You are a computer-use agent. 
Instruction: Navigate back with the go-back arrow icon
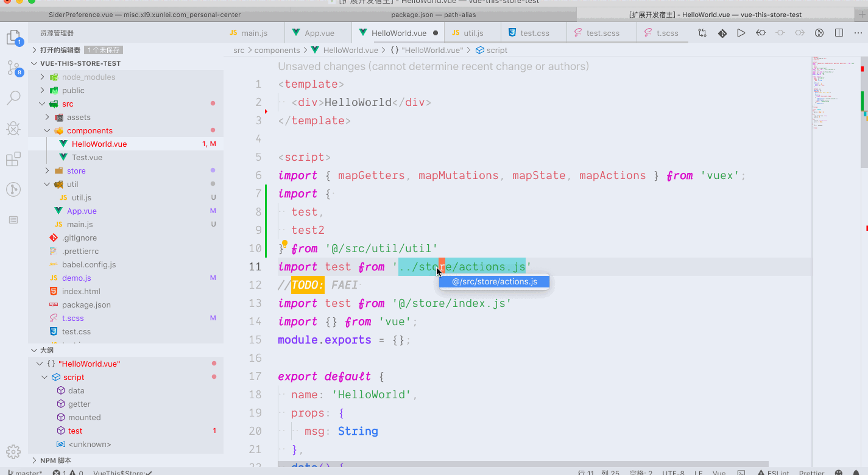(760, 33)
